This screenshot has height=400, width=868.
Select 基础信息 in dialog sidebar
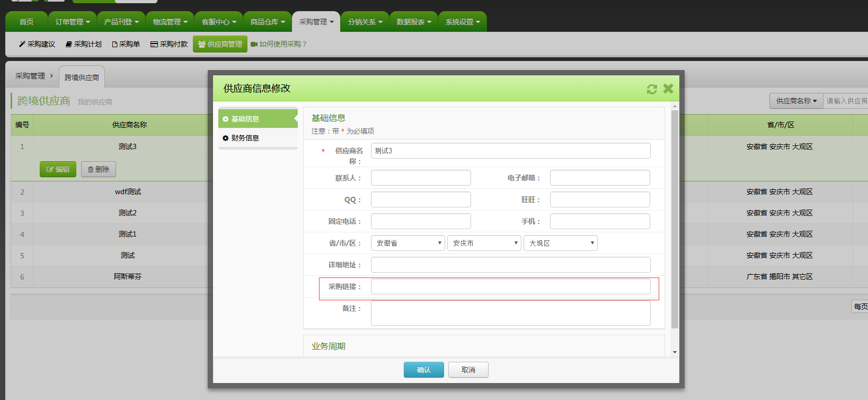[258, 119]
